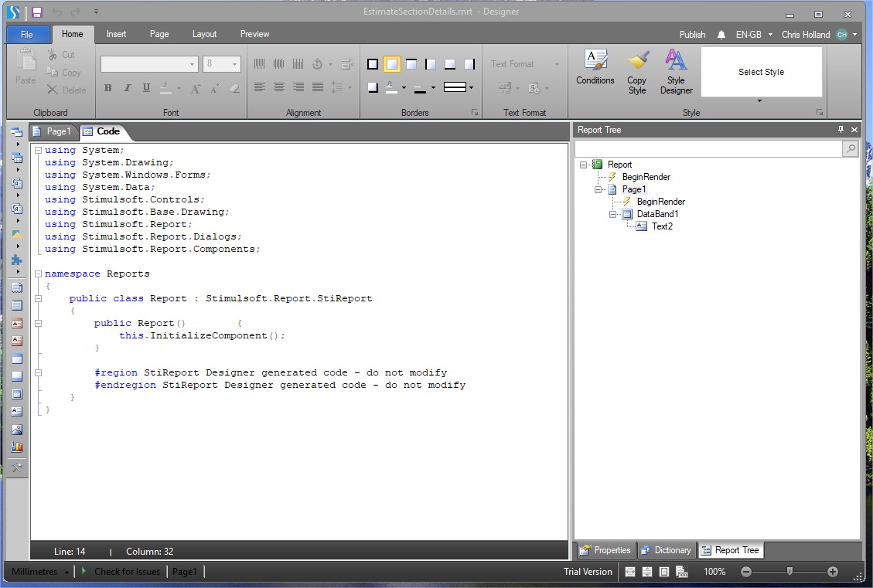Viewport: 873px width, 588px height.
Task: Click the Copy button in Clipboard
Action: [x=64, y=73]
